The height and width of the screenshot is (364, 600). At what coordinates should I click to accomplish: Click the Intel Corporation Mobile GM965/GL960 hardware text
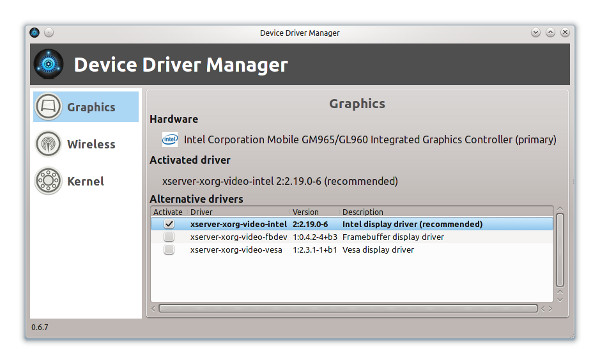pyautogui.click(x=370, y=139)
